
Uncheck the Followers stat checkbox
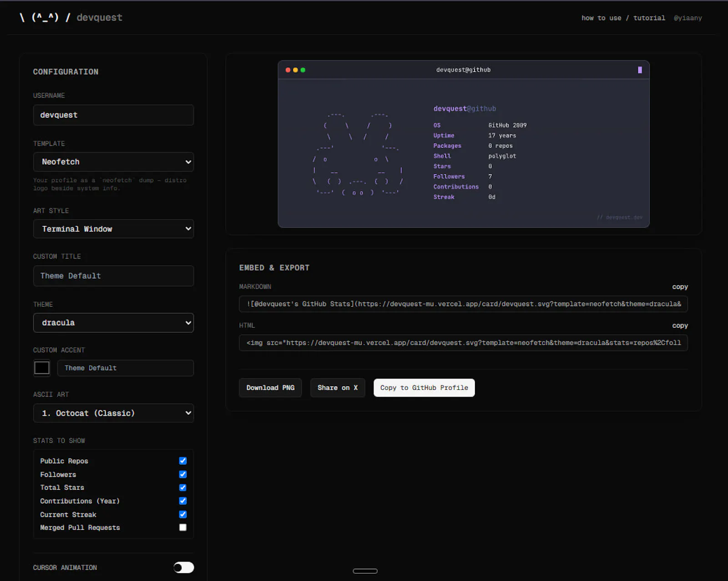[x=183, y=474]
